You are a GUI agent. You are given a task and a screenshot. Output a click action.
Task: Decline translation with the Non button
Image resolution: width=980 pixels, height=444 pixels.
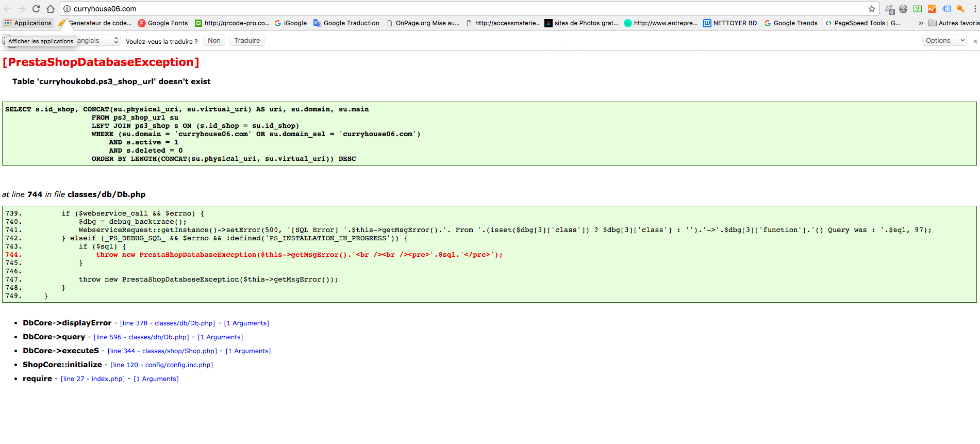pyautogui.click(x=214, y=40)
